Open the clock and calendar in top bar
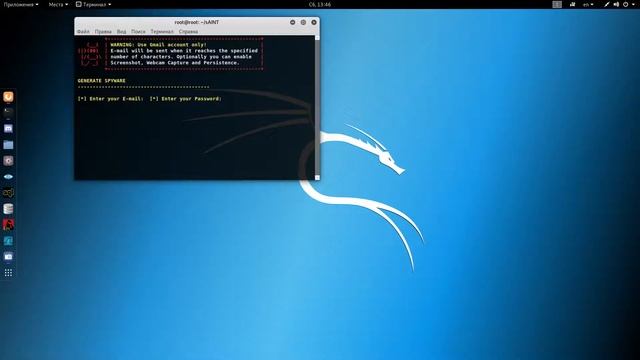The height and width of the screenshot is (360, 640). click(320, 4)
